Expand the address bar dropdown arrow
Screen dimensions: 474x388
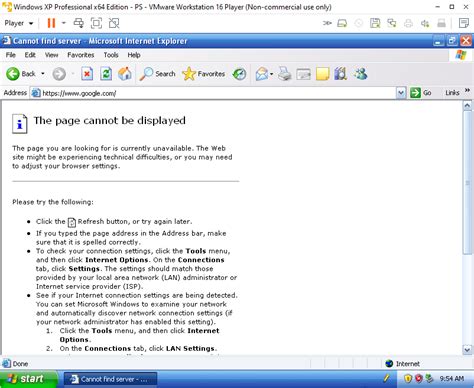tap(401, 93)
